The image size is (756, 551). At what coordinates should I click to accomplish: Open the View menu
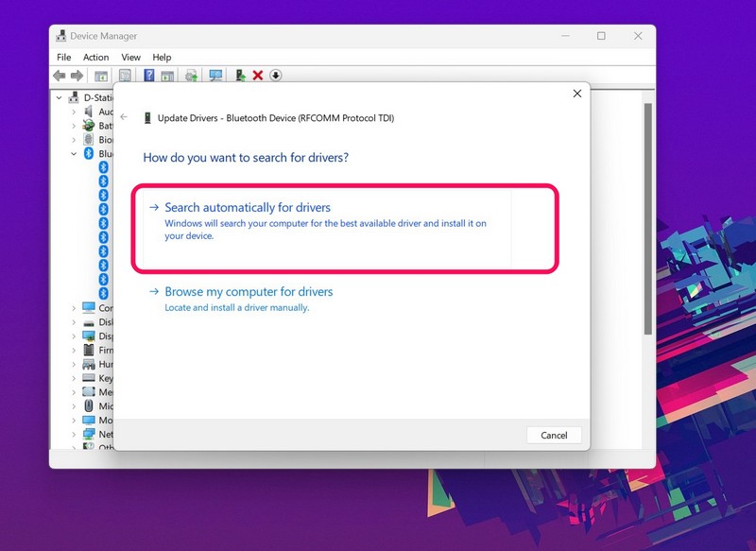[131, 58]
